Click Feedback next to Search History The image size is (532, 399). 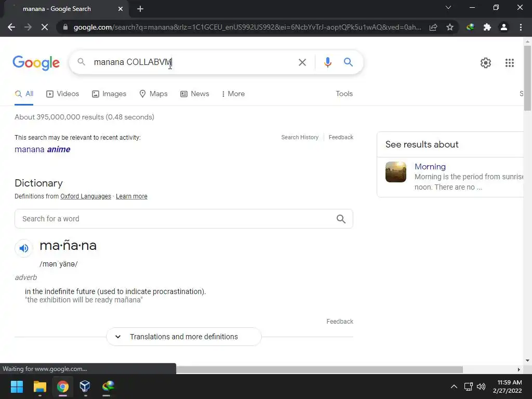(x=341, y=137)
